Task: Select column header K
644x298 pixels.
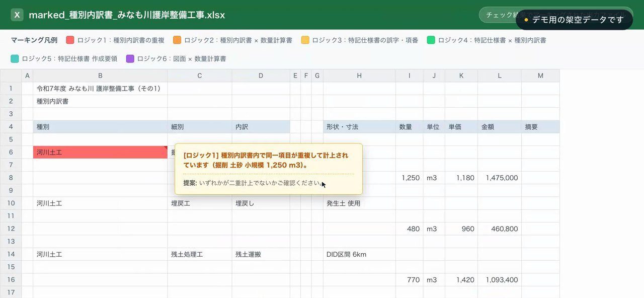Action: (461, 76)
